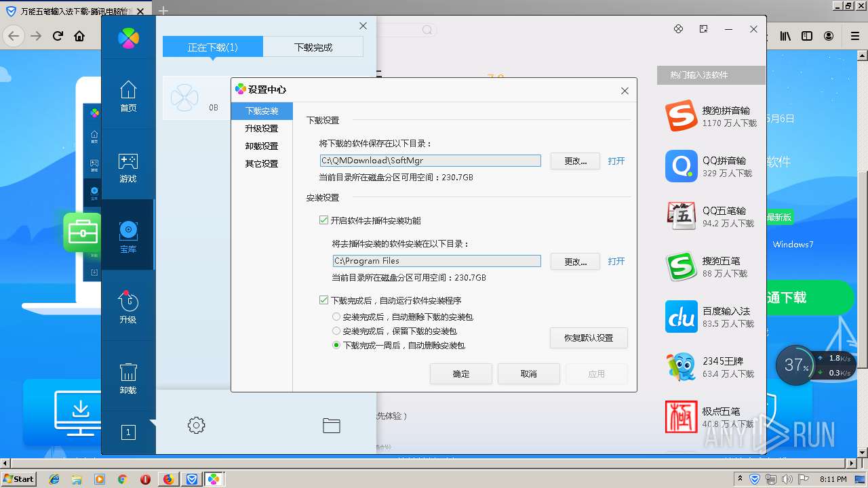Open the 首页 home section in the sidebar
Viewport: 868px width, 488px height.
(x=128, y=96)
